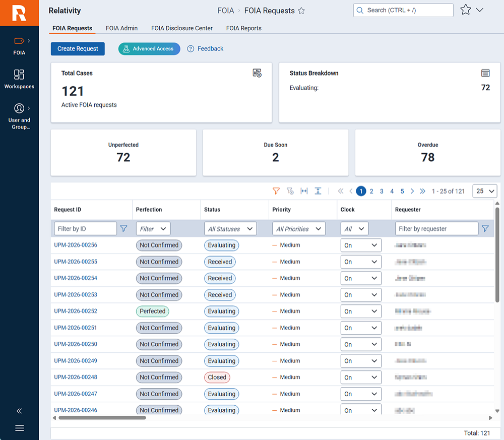The width and height of the screenshot is (504, 440).
Task: Open the All Priorities filter dropdown
Action: [x=298, y=228]
